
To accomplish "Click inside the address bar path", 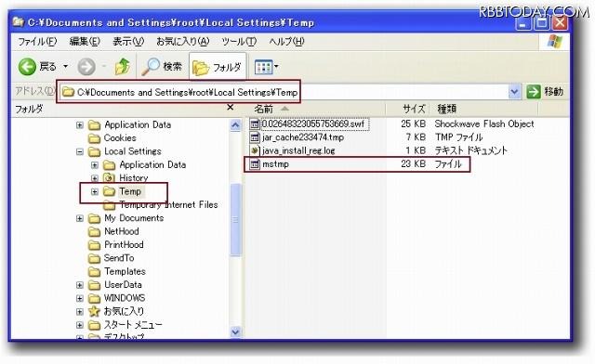I will point(187,92).
